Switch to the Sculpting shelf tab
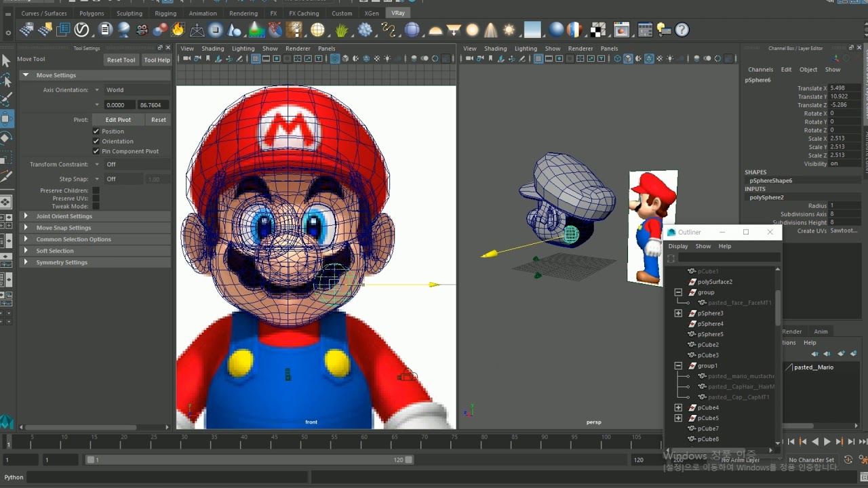The width and height of the screenshot is (868, 488). 129,14
